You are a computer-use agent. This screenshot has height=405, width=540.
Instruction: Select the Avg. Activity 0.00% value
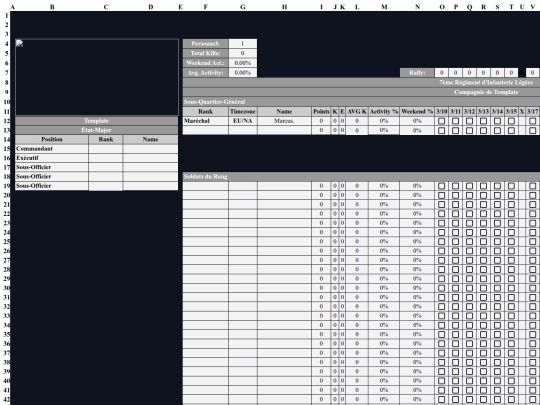click(x=243, y=73)
